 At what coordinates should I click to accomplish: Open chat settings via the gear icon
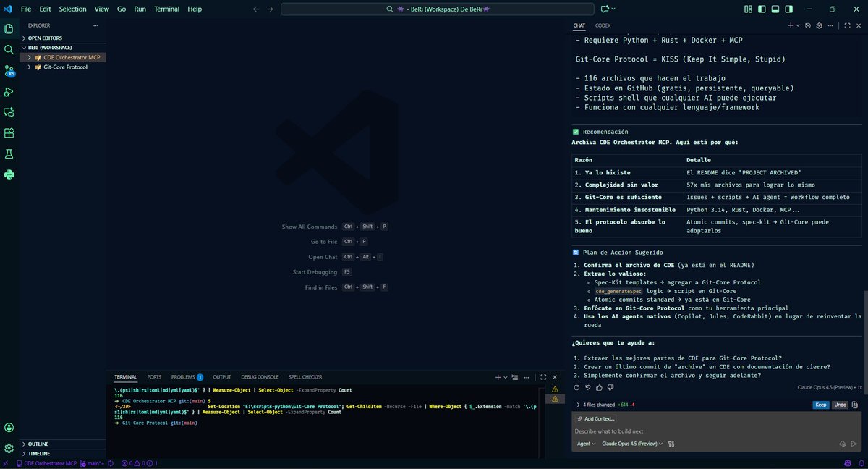(x=819, y=25)
